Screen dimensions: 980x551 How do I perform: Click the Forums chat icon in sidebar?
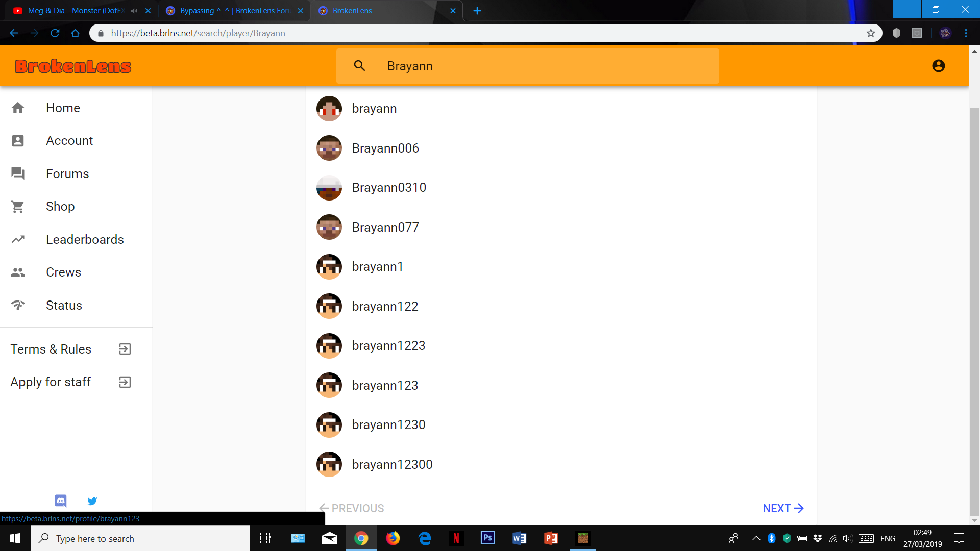pos(18,173)
